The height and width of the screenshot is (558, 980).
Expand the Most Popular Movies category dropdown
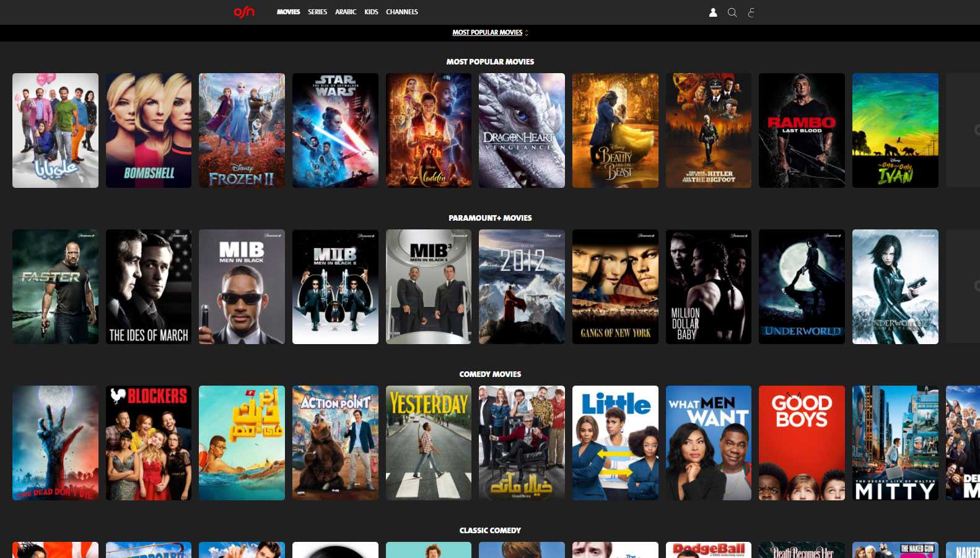point(490,33)
